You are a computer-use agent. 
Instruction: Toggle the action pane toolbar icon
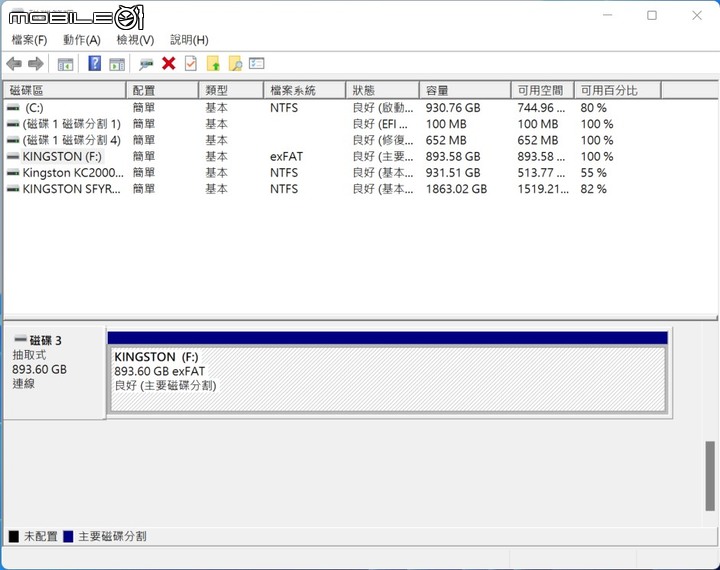pyautogui.click(x=117, y=64)
